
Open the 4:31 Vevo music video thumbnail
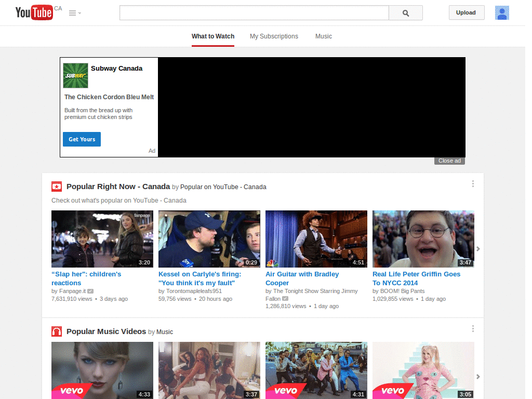point(316,370)
